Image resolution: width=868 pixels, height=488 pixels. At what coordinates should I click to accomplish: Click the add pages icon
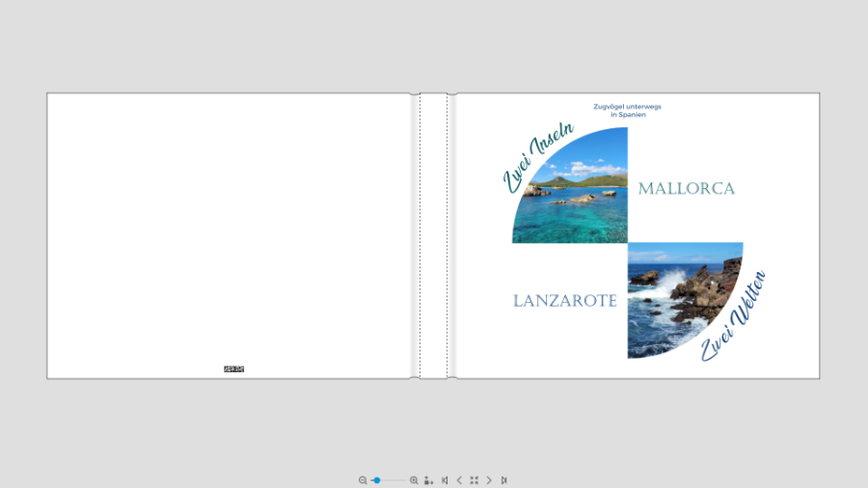[428, 480]
